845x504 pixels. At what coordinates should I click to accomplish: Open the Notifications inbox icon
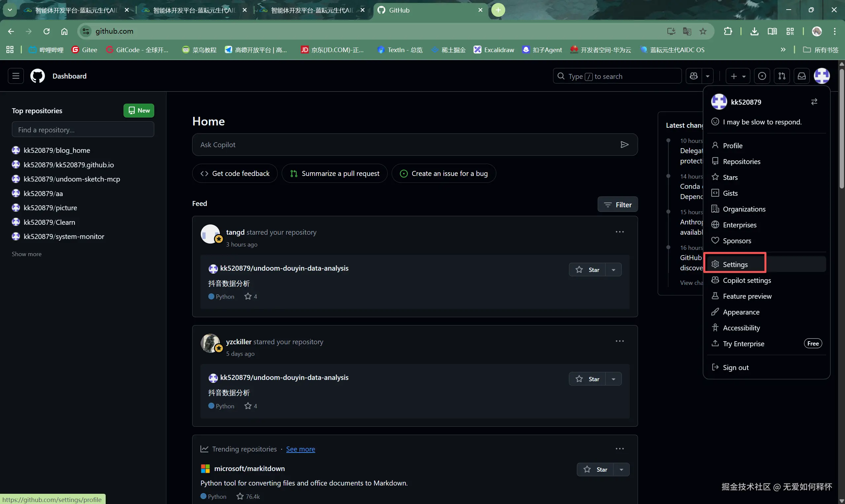tap(801, 76)
